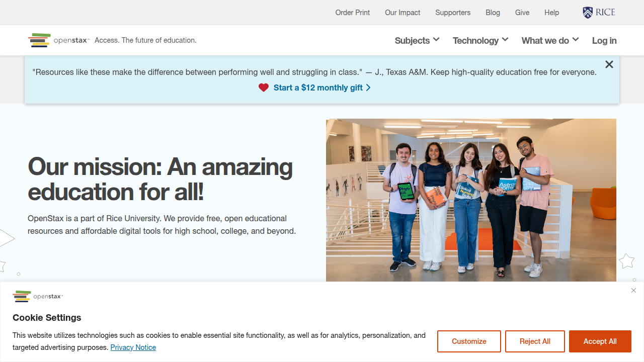
Task: Click the OpenStax logo in the header
Action: 58,40
